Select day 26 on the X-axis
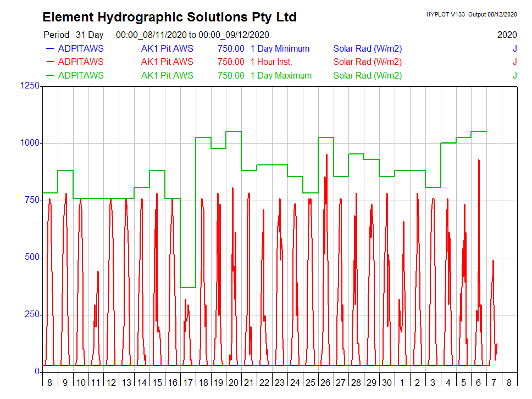Image resolution: width=532 pixels, height=399 pixels. coord(325,383)
